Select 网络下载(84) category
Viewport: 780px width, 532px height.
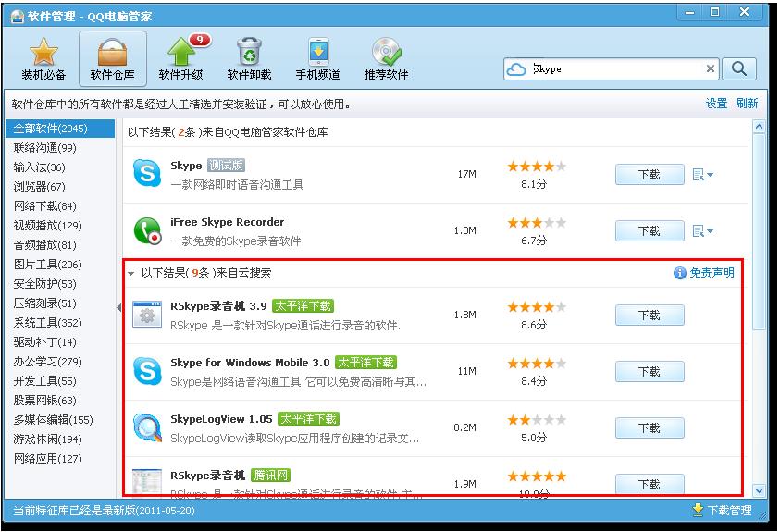click(44, 205)
